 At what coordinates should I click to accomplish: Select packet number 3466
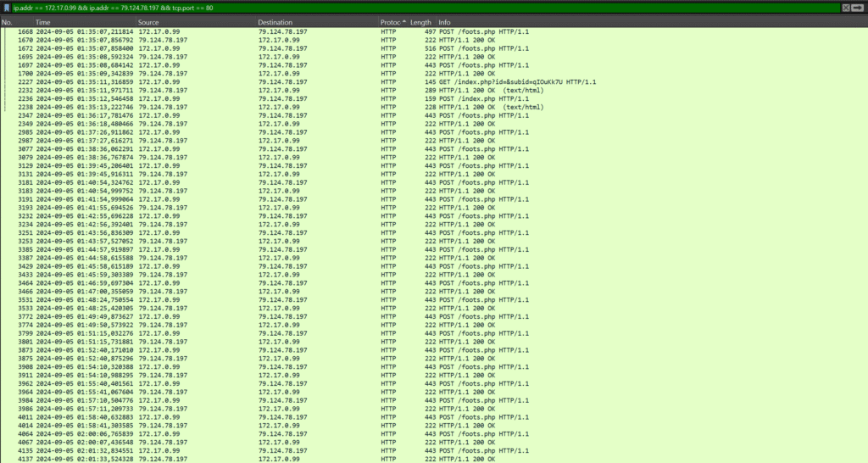coord(434,292)
